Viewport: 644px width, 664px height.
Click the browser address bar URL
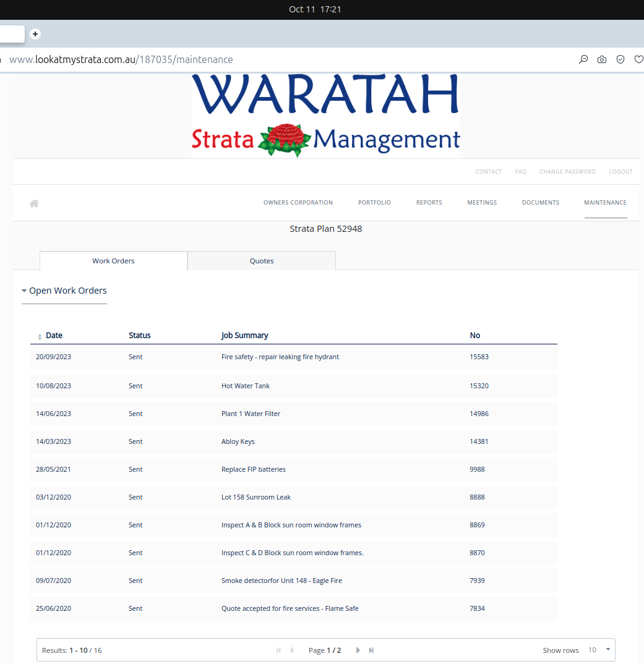tap(121, 60)
